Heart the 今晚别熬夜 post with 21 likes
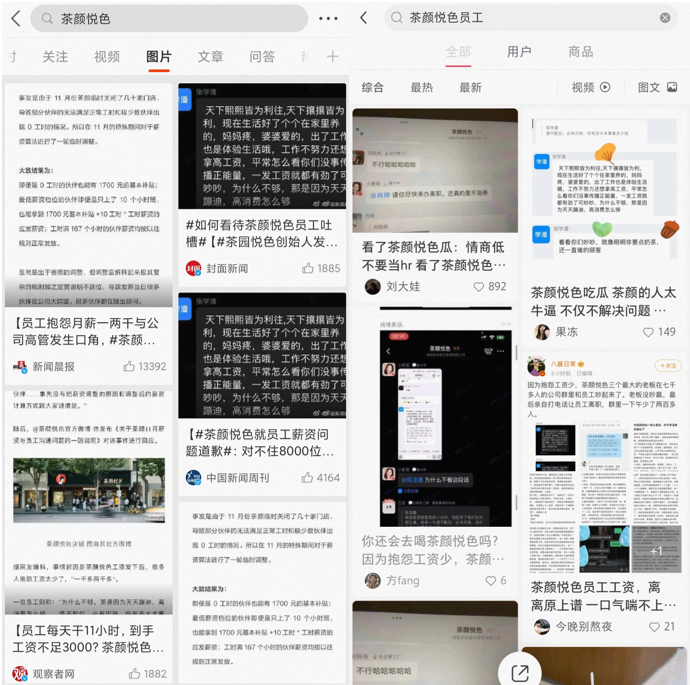This screenshot has width=690, height=685. click(x=654, y=626)
